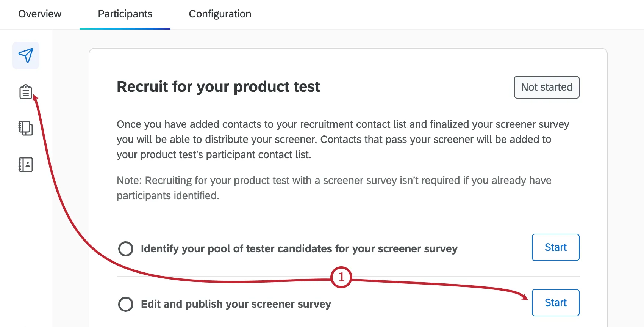Click the Not started status badge

pos(546,87)
